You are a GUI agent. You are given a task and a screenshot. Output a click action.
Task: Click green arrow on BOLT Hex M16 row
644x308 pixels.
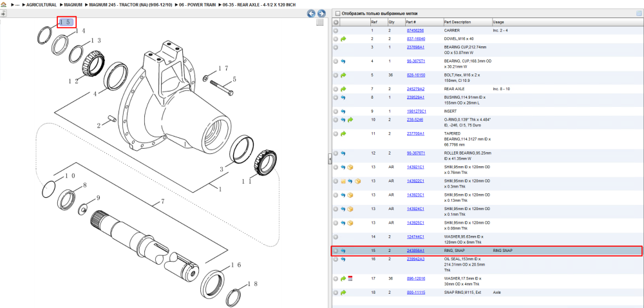tap(343, 75)
